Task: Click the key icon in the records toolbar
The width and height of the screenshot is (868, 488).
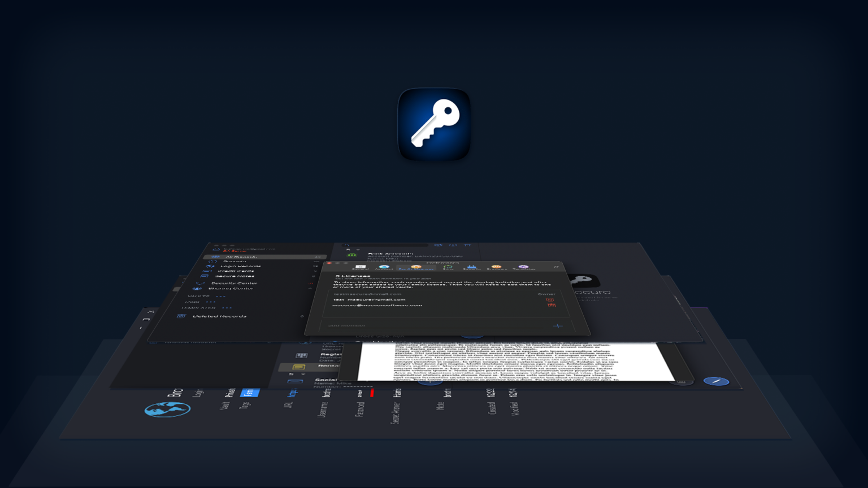Action: coord(437,245)
